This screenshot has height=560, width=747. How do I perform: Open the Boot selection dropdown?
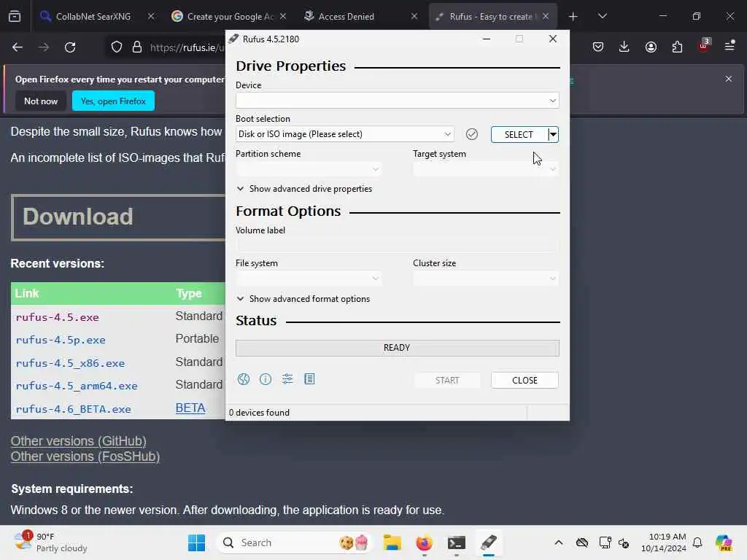coord(344,134)
